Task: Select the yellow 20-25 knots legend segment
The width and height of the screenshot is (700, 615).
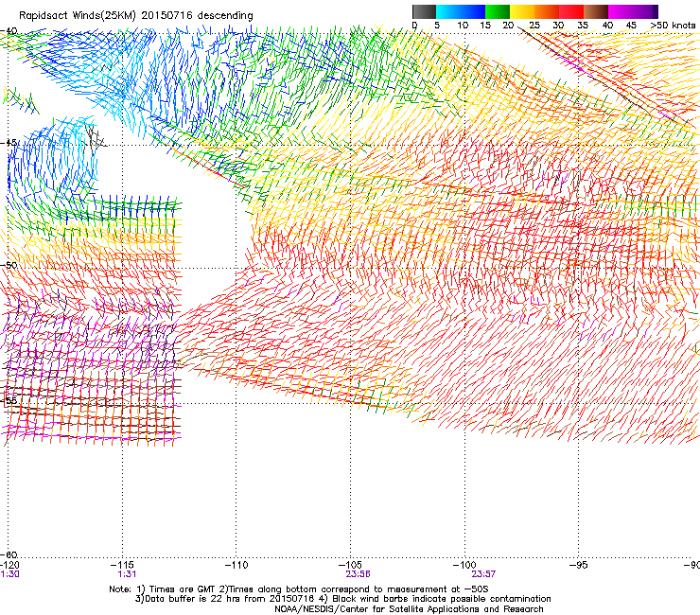Action: click(x=522, y=11)
